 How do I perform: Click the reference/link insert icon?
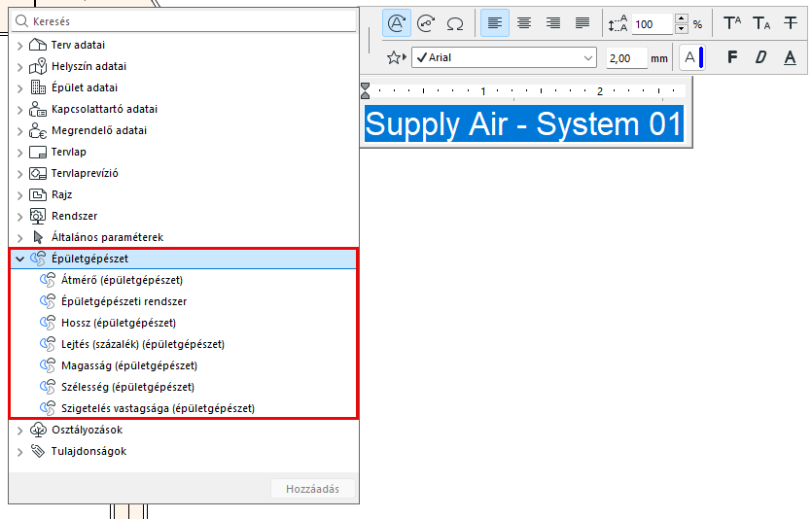pos(426,23)
